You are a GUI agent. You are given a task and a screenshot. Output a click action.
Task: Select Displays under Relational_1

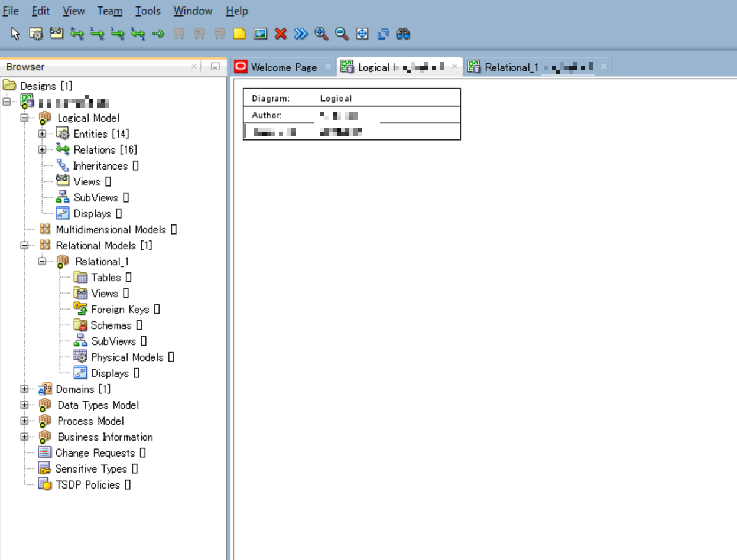click(x=106, y=373)
